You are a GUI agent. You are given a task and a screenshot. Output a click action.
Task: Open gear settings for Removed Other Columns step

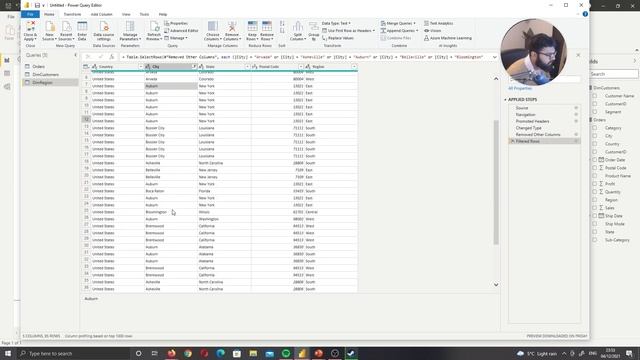click(576, 134)
